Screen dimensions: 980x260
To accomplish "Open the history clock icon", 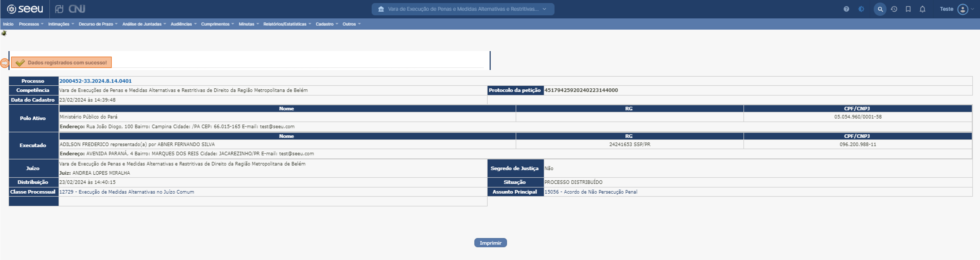I will (x=894, y=9).
